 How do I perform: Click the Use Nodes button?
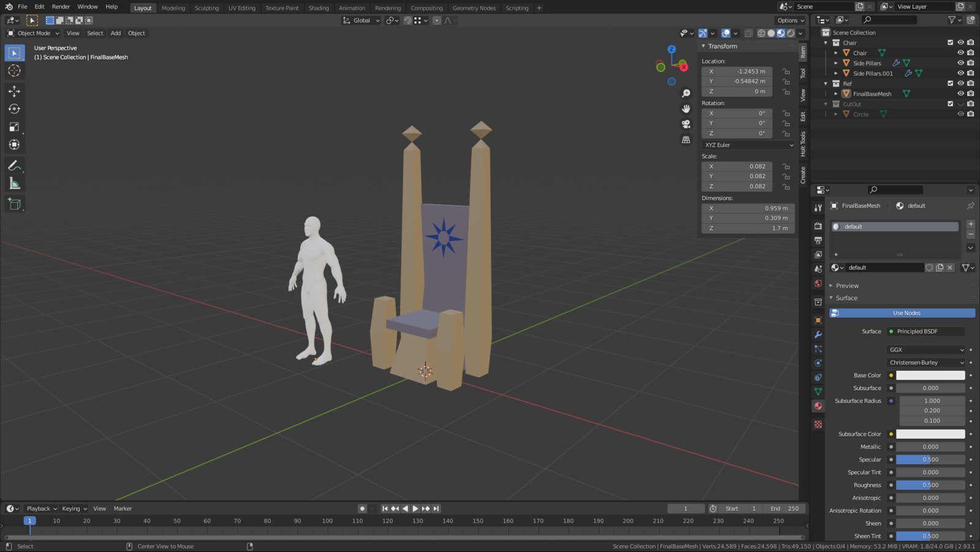pyautogui.click(x=902, y=313)
